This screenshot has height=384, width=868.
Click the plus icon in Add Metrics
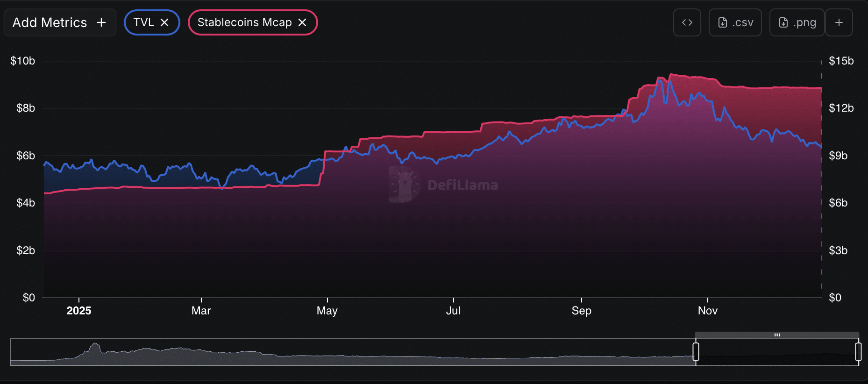pyautogui.click(x=101, y=22)
